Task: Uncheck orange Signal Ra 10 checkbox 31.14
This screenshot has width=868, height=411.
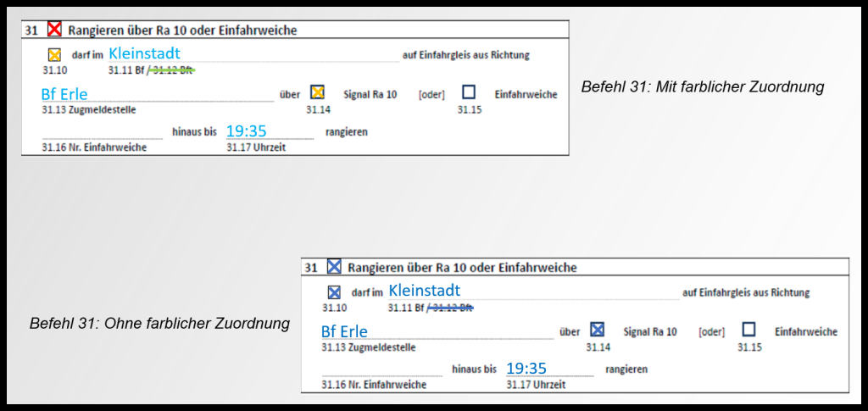Action: [318, 92]
